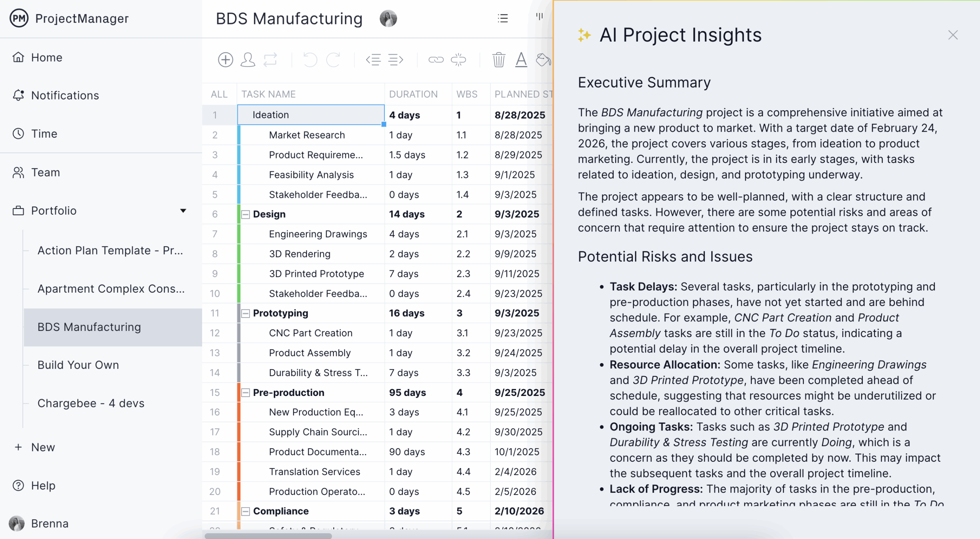Click the text color A icon
980x539 pixels.
(521, 60)
